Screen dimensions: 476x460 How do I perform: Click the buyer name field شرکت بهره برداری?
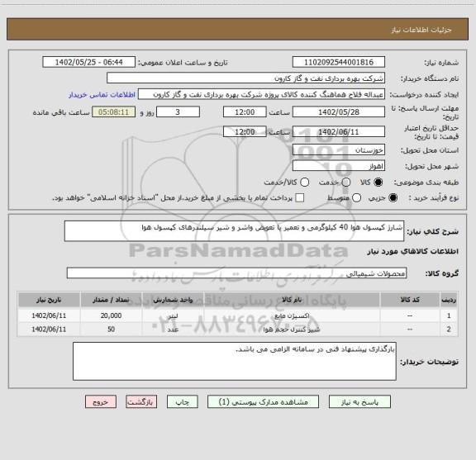[x=245, y=78]
